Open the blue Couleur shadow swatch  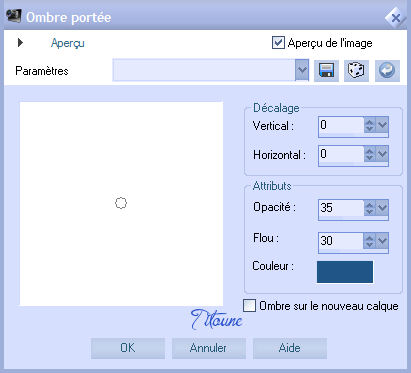coord(345,272)
